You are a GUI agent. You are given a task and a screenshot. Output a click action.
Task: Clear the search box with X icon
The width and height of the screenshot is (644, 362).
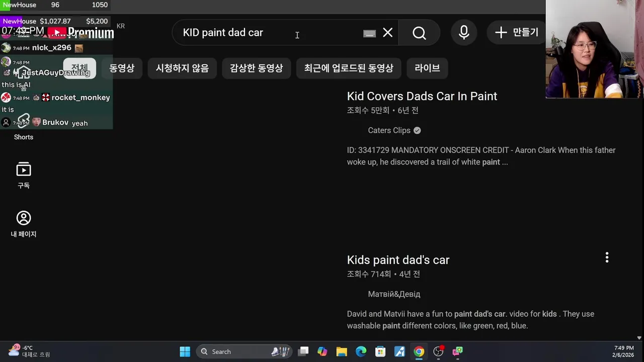coord(387,33)
